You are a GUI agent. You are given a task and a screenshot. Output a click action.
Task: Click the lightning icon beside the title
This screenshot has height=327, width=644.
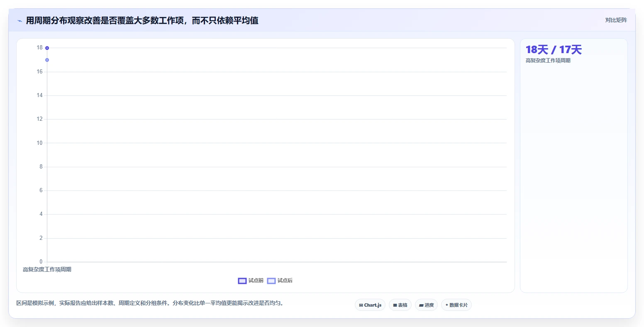point(20,21)
